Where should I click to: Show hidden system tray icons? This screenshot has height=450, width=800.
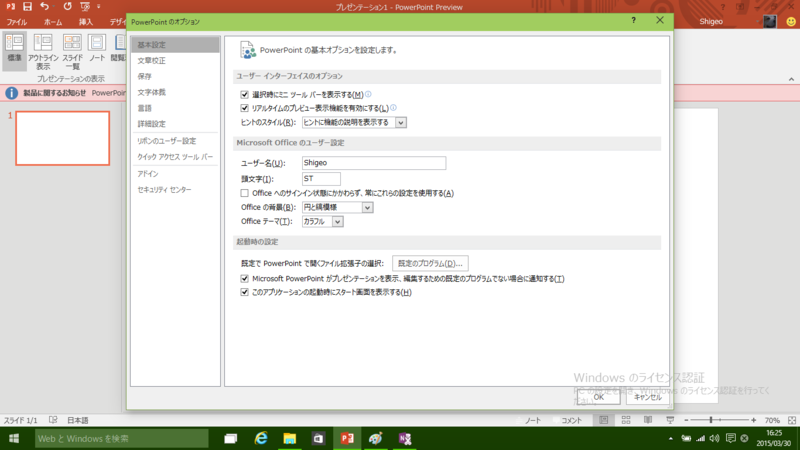[x=670, y=438]
